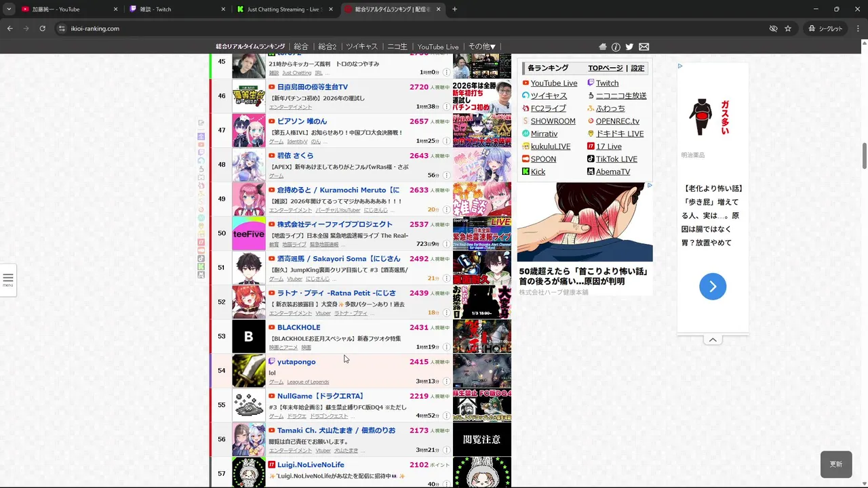Screen dimensions: 868x488
Task: Close the 総合リアルタイムランキング browser tab
Action: tap(439, 9)
